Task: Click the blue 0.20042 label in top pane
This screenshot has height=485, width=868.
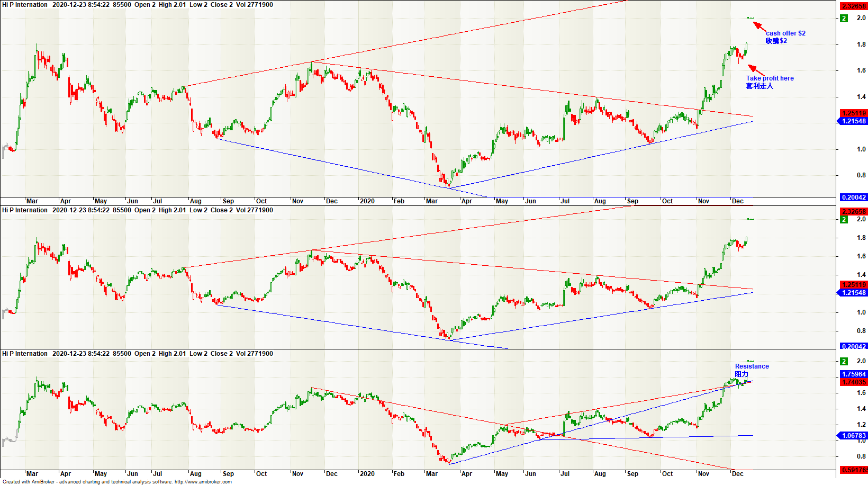Action: (x=854, y=197)
